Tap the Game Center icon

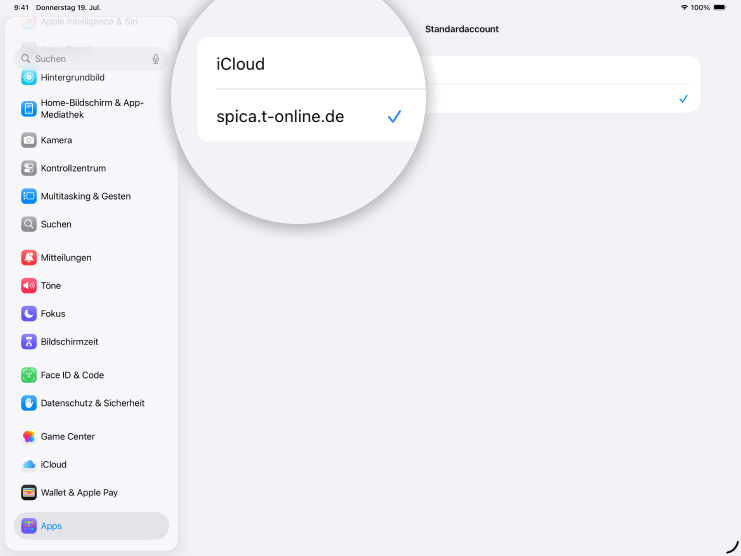click(x=29, y=436)
